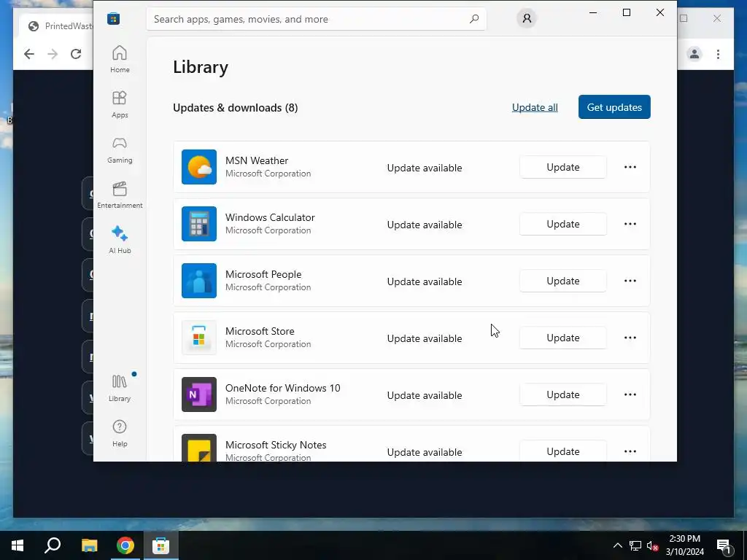The image size is (747, 560).
Task: Open more options for MSN Weather
Action: [x=630, y=167]
